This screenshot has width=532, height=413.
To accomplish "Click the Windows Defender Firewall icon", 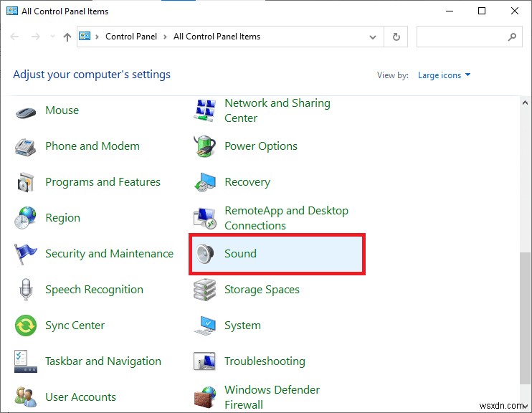I will pyautogui.click(x=204, y=397).
